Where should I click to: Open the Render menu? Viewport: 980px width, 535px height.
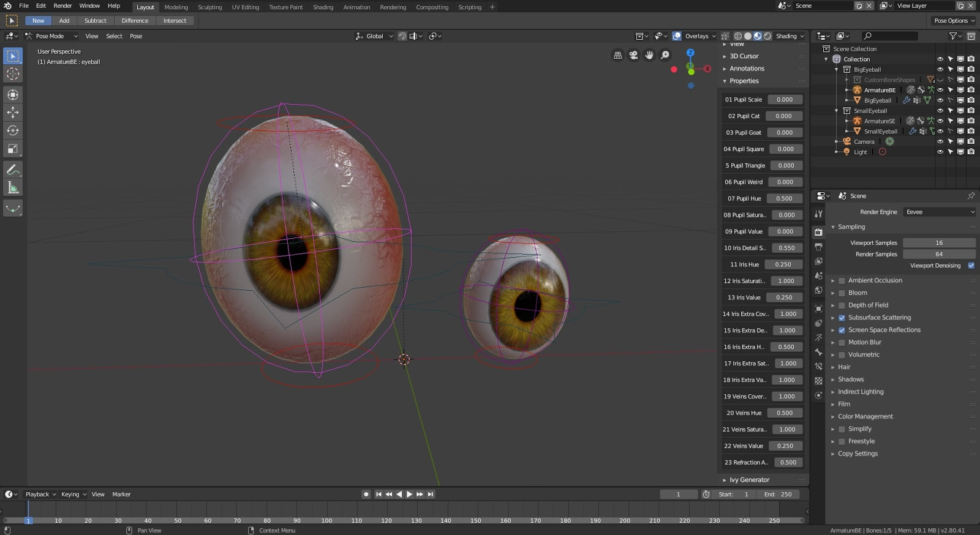(62, 6)
